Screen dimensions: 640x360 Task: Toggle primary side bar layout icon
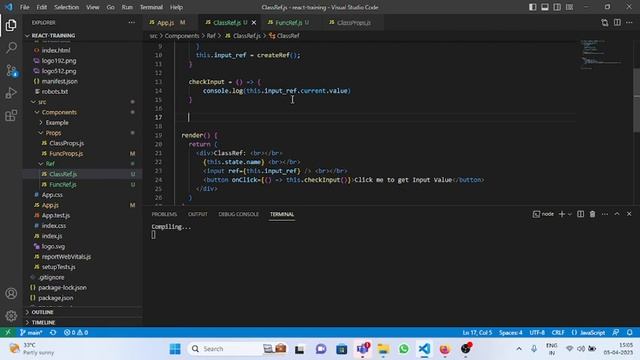pos(533,7)
